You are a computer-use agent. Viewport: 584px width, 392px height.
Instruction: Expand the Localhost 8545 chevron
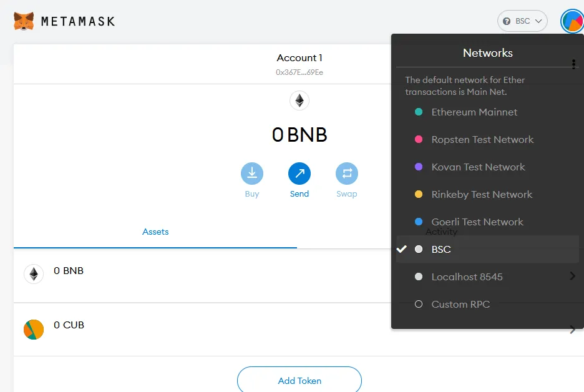pyautogui.click(x=572, y=276)
